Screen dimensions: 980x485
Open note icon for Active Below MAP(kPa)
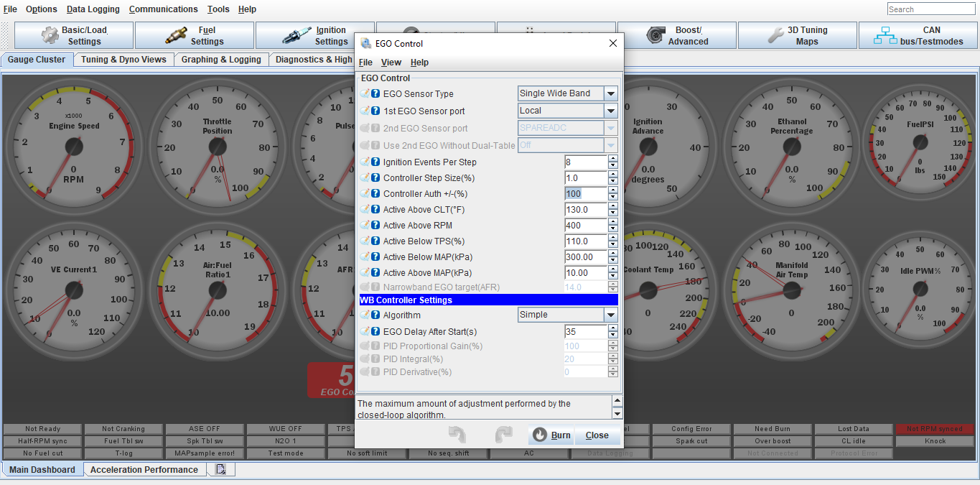[365, 257]
